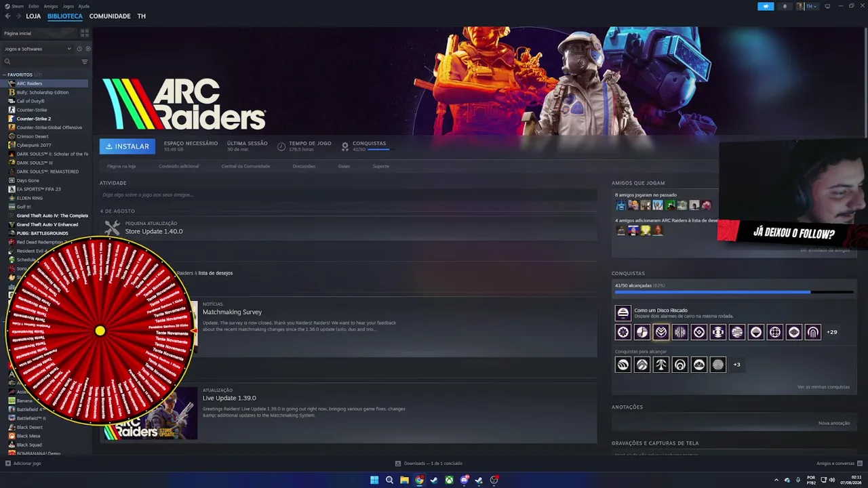The width and height of the screenshot is (868, 488).
Task: Click the activity message input field
Action: point(348,195)
